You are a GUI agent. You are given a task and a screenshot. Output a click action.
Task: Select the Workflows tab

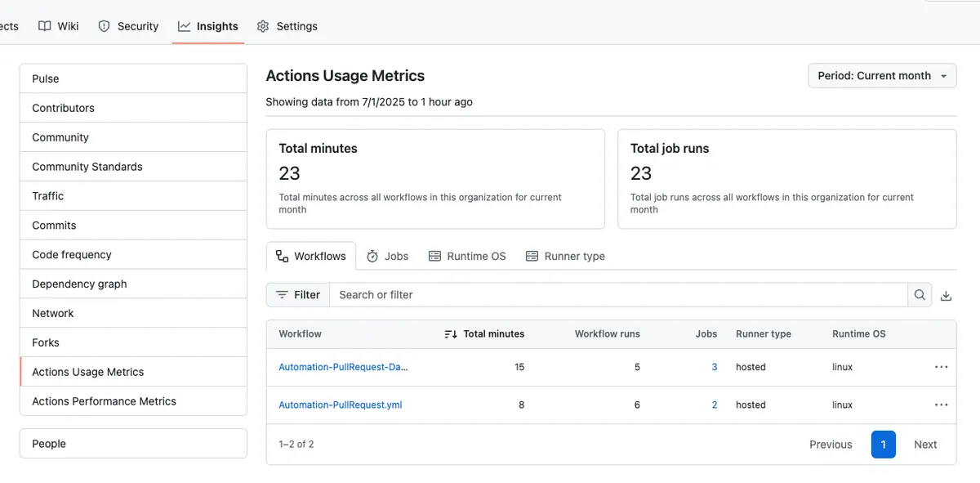pos(311,256)
